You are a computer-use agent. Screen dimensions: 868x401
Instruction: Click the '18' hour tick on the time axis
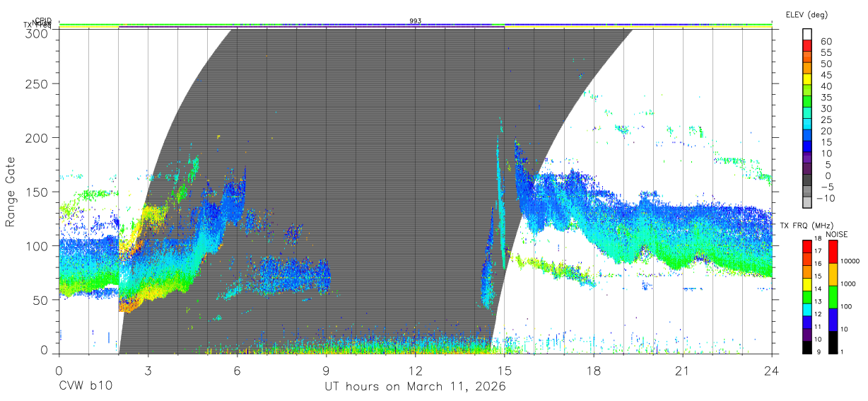[x=594, y=369]
